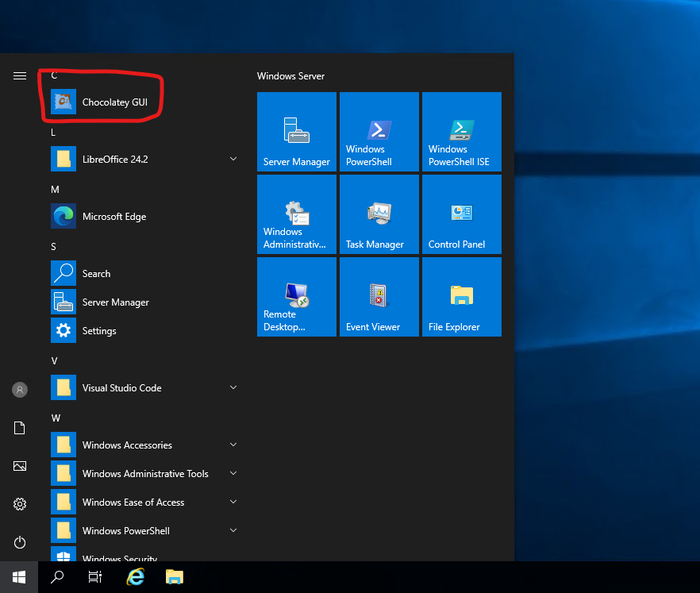Click the Windows PowerShell folder icon in list

point(63,530)
